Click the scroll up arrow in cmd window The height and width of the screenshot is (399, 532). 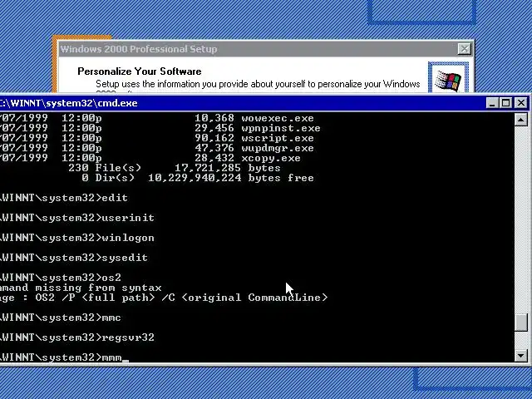[521, 120]
